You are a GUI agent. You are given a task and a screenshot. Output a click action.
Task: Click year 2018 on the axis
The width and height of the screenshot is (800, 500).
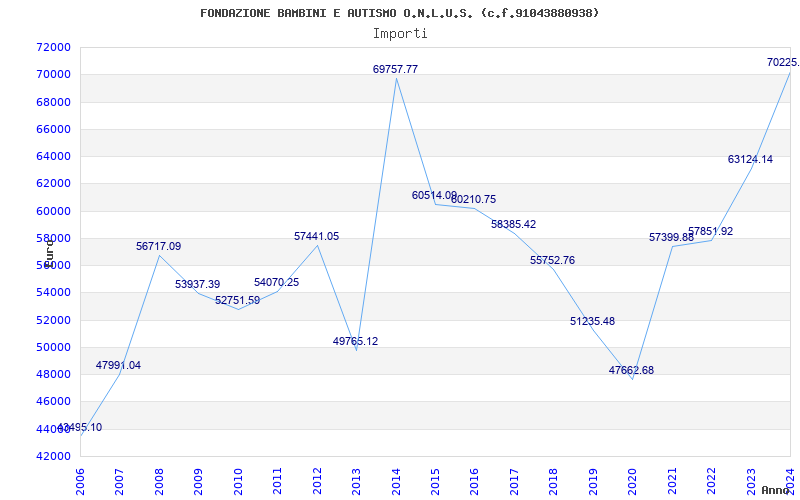click(554, 481)
